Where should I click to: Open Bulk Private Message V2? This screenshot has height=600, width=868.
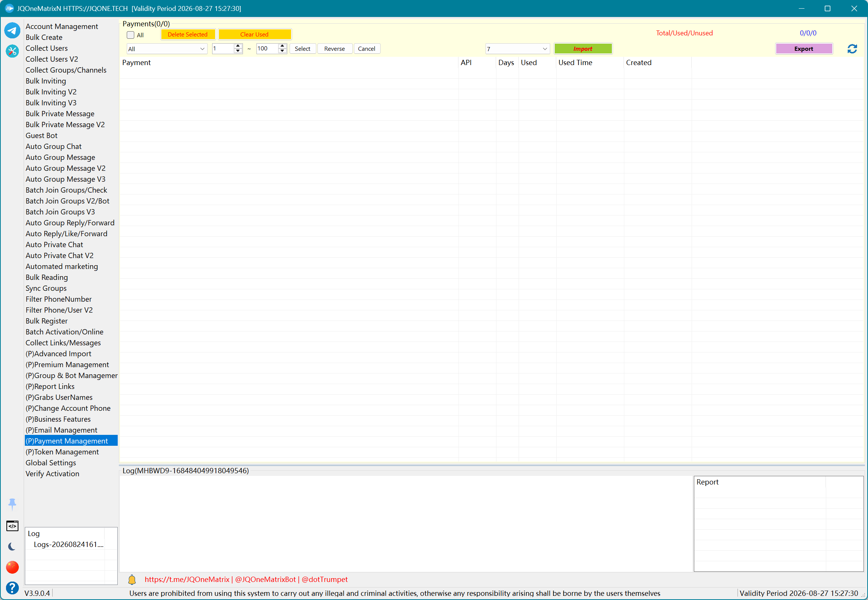click(x=65, y=125)
